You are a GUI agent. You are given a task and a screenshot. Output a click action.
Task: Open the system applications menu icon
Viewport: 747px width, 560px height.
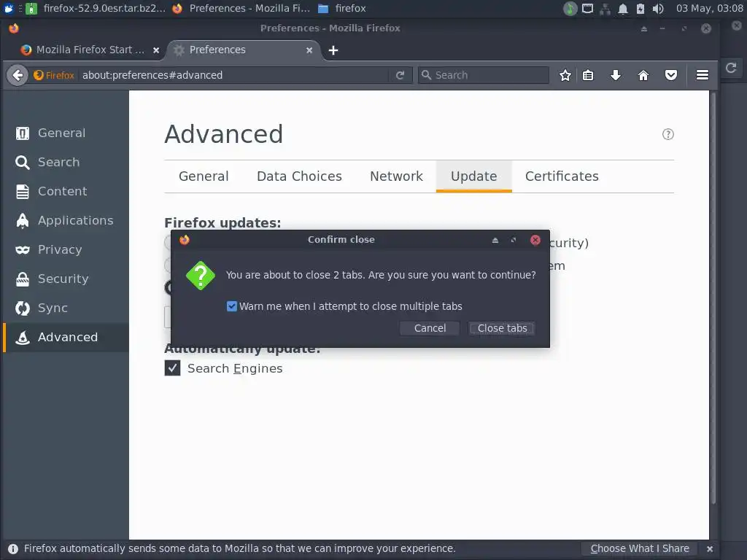click(9, 8)
